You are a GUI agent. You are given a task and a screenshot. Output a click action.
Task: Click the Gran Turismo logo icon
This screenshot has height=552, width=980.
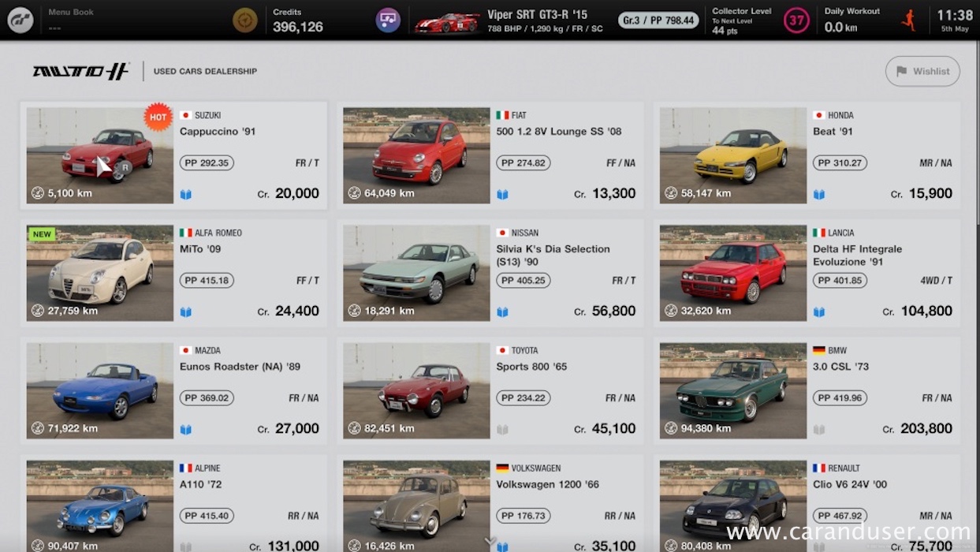tap(20, 20)
